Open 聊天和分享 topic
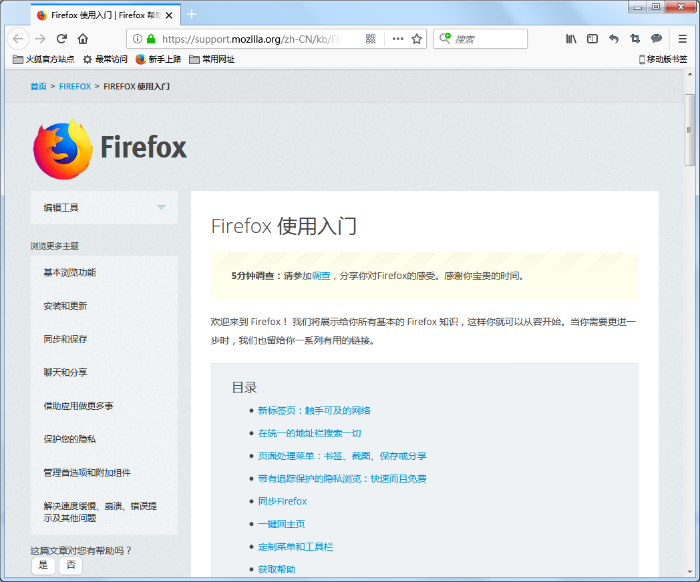 65,372
